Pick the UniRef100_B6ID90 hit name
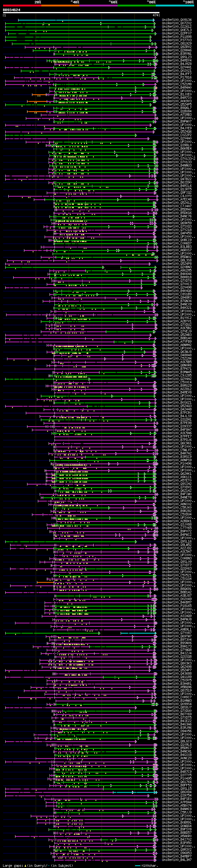 coord(177,182)
